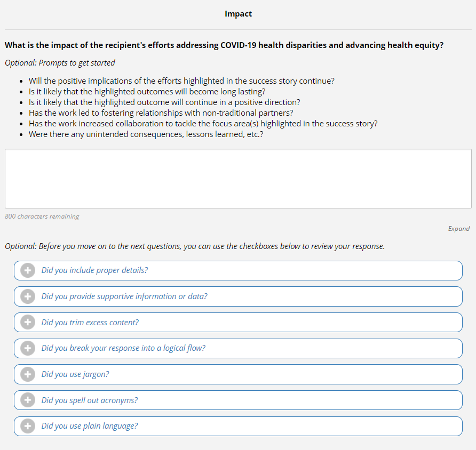Click the plus icon beside 'trim excess content'
The height and width of the screenshot is (450, 476).
(x=28, y=323)
